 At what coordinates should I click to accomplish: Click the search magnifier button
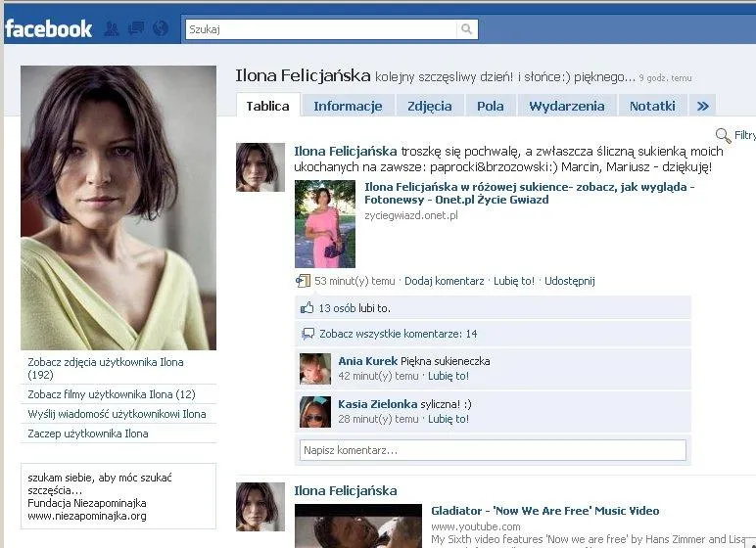click(x=467, y=29)
